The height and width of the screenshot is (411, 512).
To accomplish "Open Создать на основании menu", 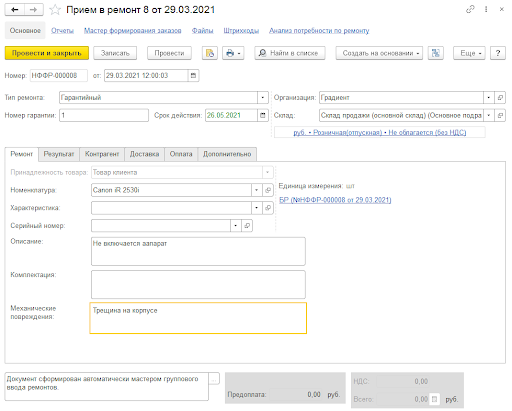I will tap(379, 53).
